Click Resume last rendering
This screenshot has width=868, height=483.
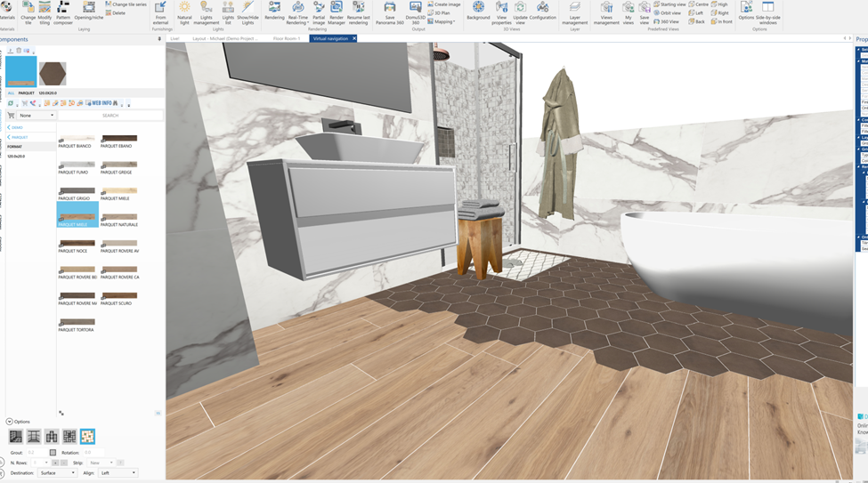[x=358, y=12]
